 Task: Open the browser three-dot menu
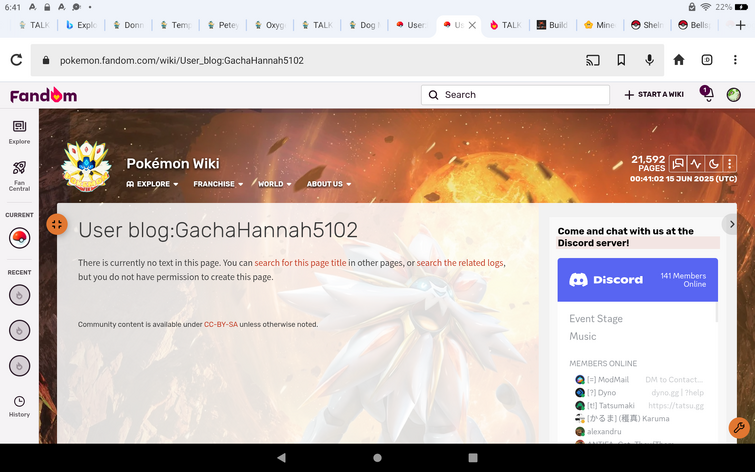click(x=735, y=60)
